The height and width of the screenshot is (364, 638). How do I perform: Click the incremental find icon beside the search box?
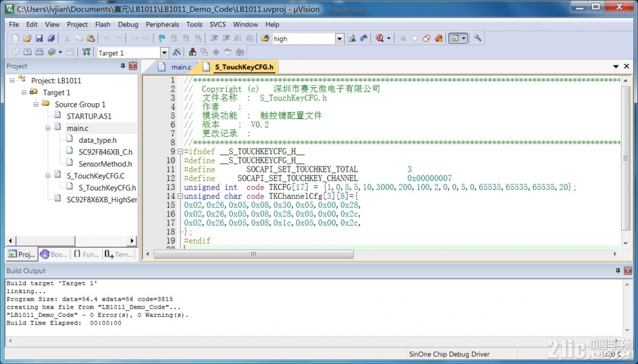[352, 38]
